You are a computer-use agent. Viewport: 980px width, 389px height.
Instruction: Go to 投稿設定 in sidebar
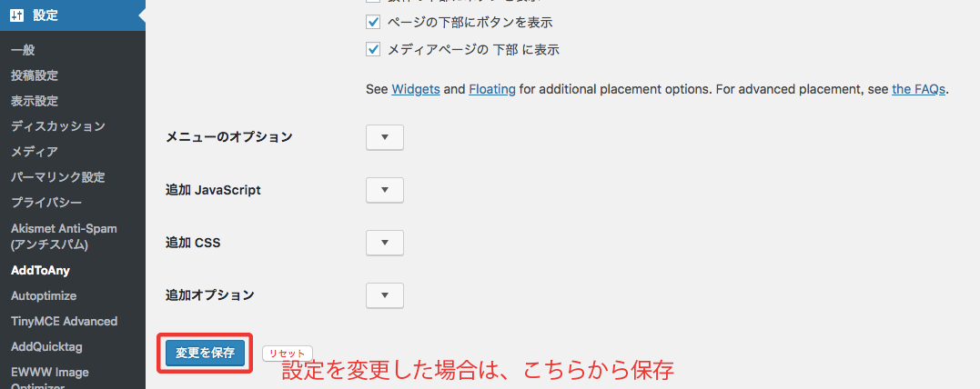coord(35,75)
